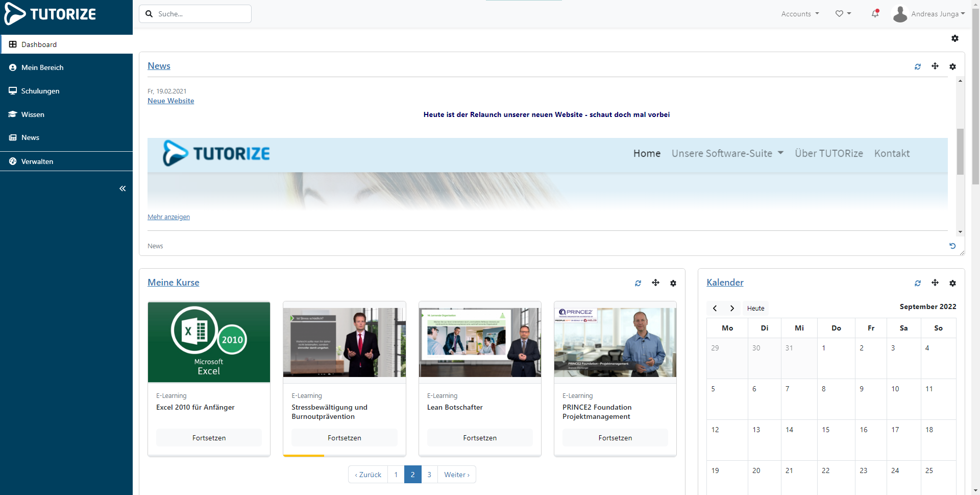Collapse the sidebar with the double chevron
This screenshot has height=495, width=980.
[122, 188]
